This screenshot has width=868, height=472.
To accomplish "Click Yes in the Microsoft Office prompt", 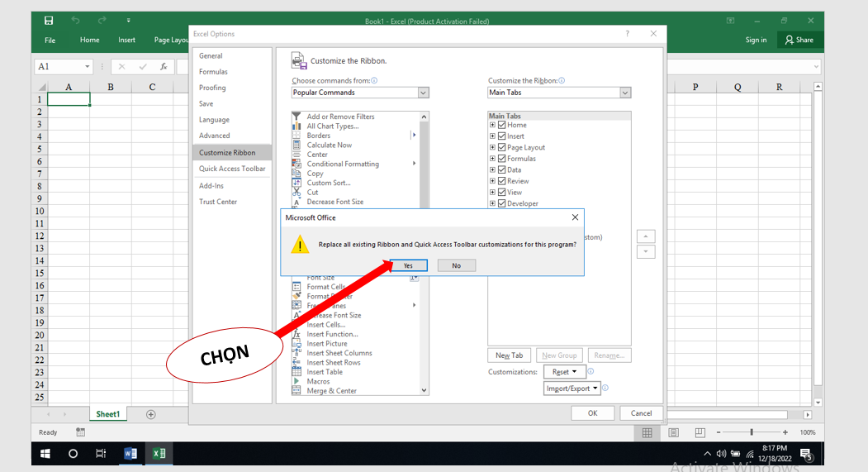I will 408,265.
